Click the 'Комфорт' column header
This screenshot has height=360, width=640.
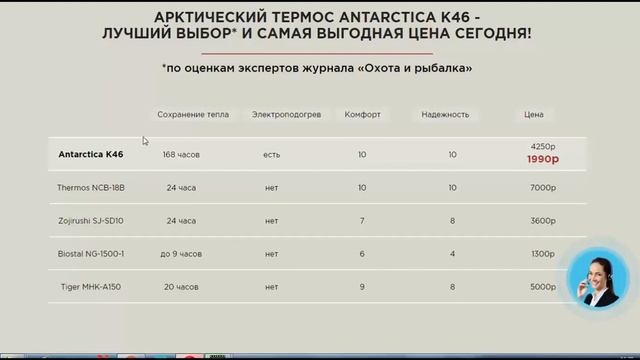362,115
